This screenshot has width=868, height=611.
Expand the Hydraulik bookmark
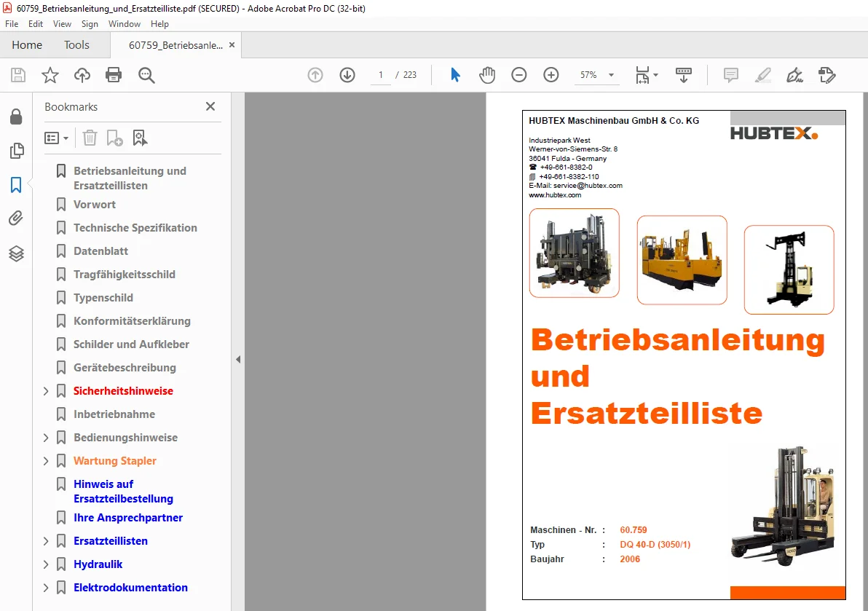[46, 564]
